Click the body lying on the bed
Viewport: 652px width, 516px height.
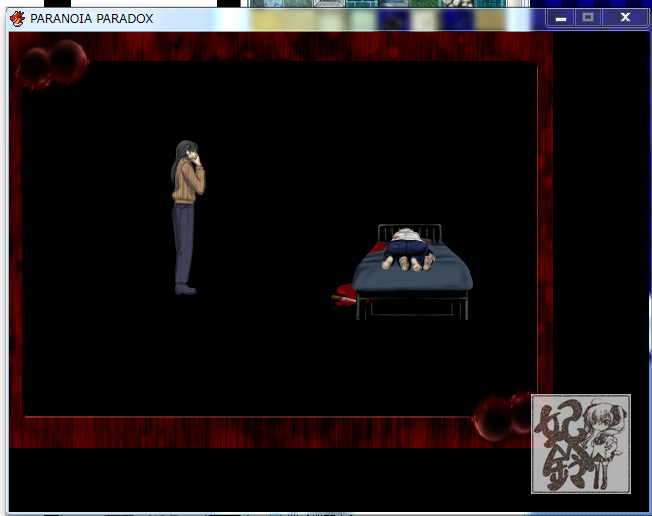(x=409, y=250)
